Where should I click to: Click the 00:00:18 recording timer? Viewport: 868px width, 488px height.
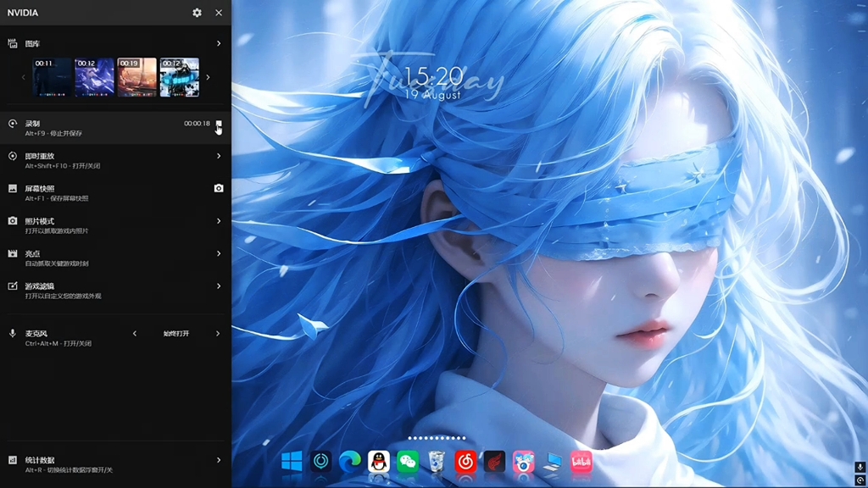(197, 124)
